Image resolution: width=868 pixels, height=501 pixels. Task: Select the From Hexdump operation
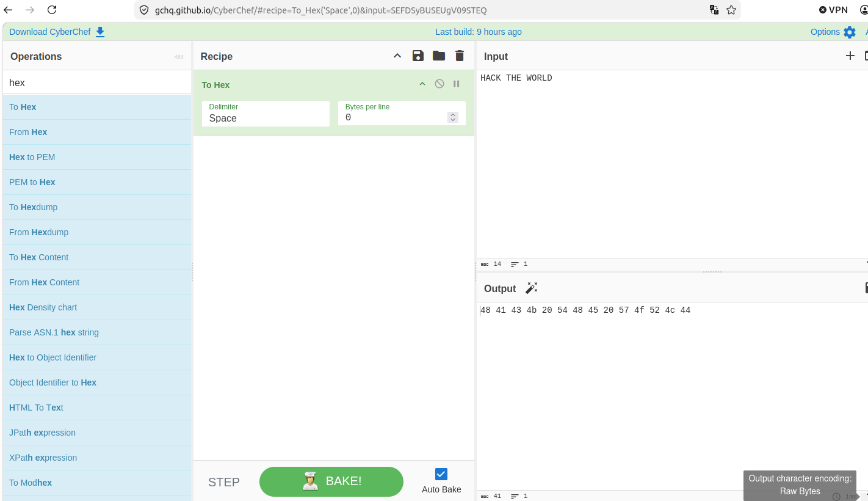point(97,232)
